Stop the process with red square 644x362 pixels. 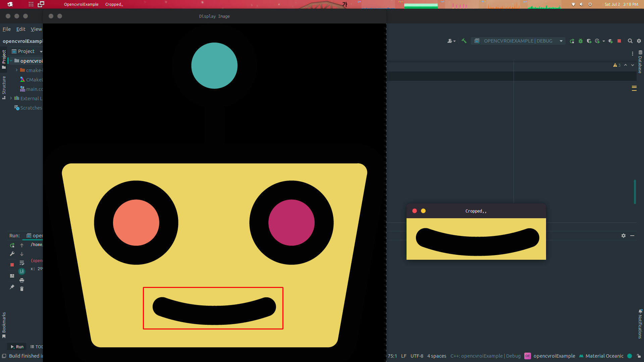pos(619,41)
